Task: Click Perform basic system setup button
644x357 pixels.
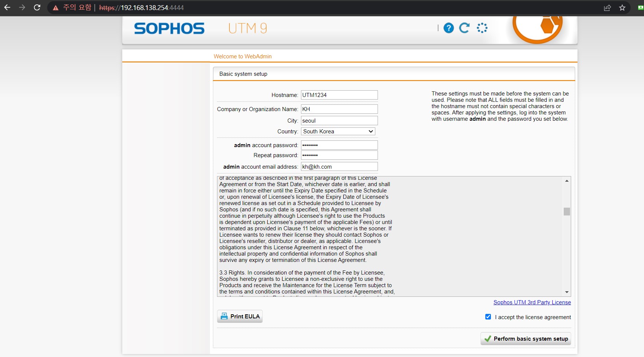Action: 526,339
